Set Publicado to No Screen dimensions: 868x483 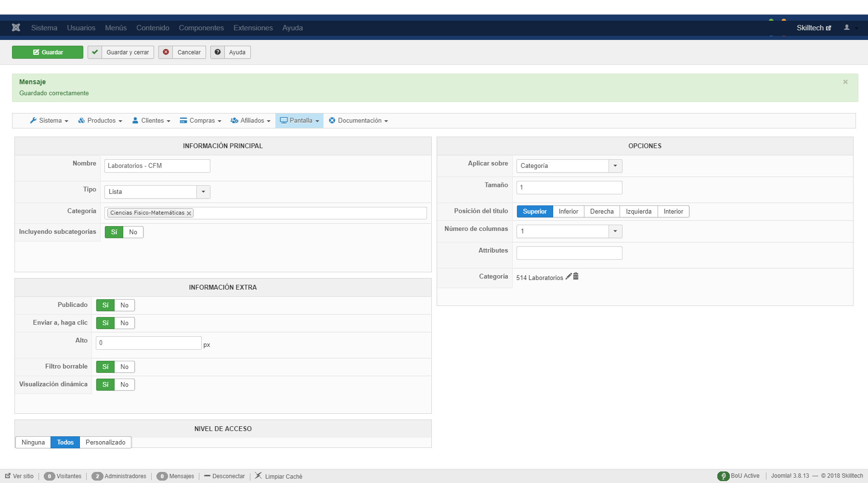coord(125,305)
